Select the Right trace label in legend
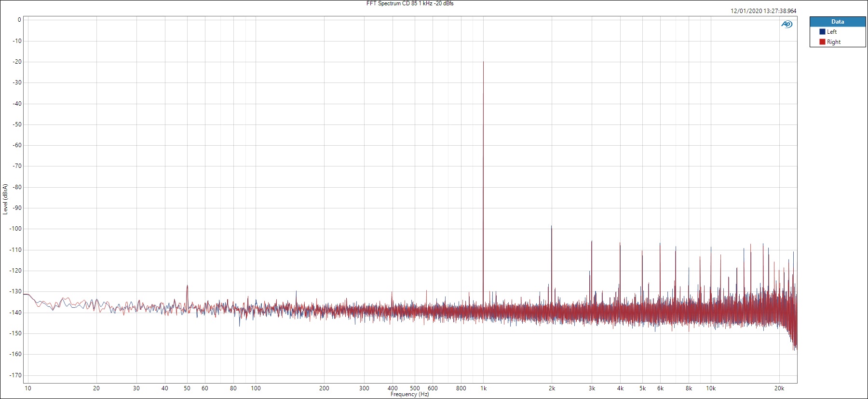The image size is (868, 399). (x=834, y=42)
